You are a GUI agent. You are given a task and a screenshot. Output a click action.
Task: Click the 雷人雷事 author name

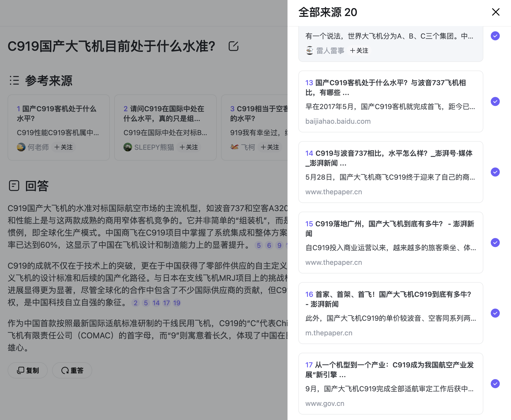point(330,50)
